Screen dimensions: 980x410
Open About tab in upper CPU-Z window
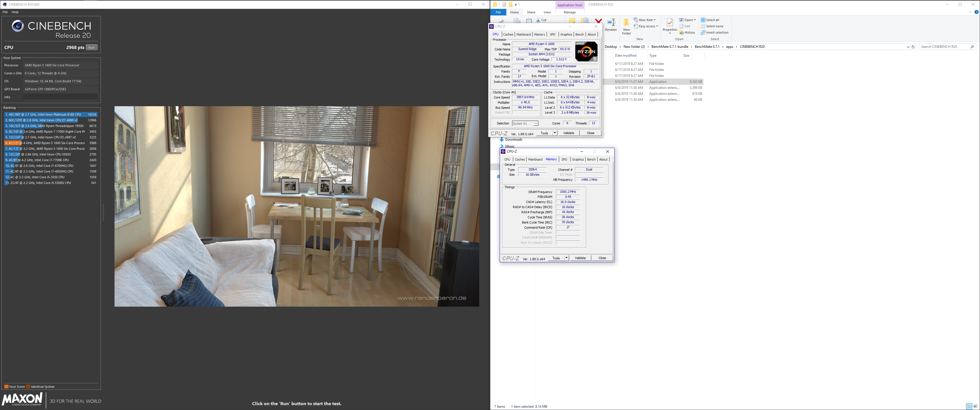(592, 35)
